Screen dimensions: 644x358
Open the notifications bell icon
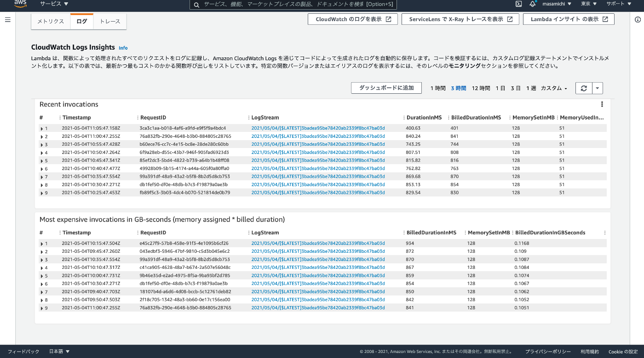click(533, 4)
